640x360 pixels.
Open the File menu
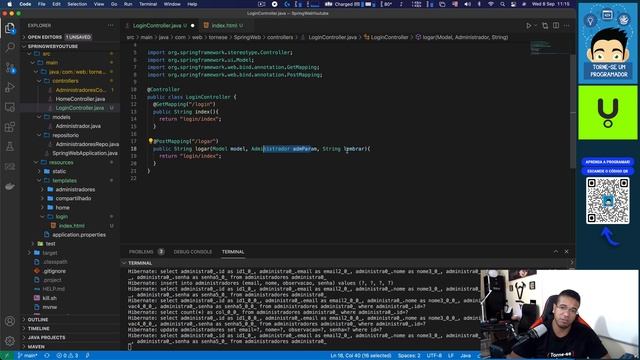click(x=42, y=4)
